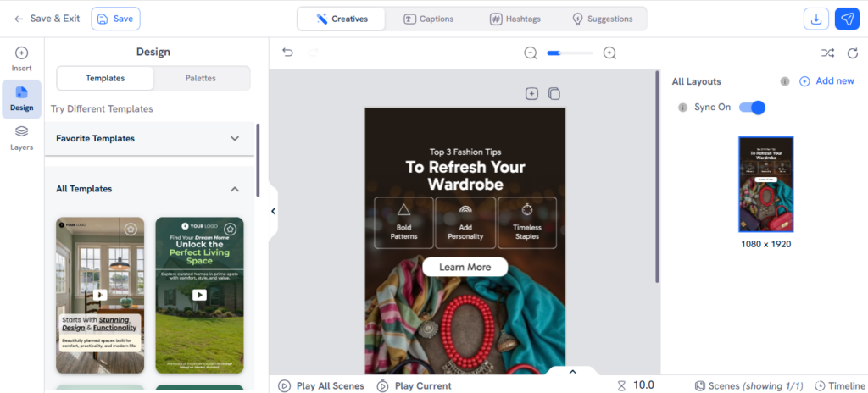Viewport: 868px width, 393px height.
Task: Play video on the green lawn template
Action: tap(199, 295)
